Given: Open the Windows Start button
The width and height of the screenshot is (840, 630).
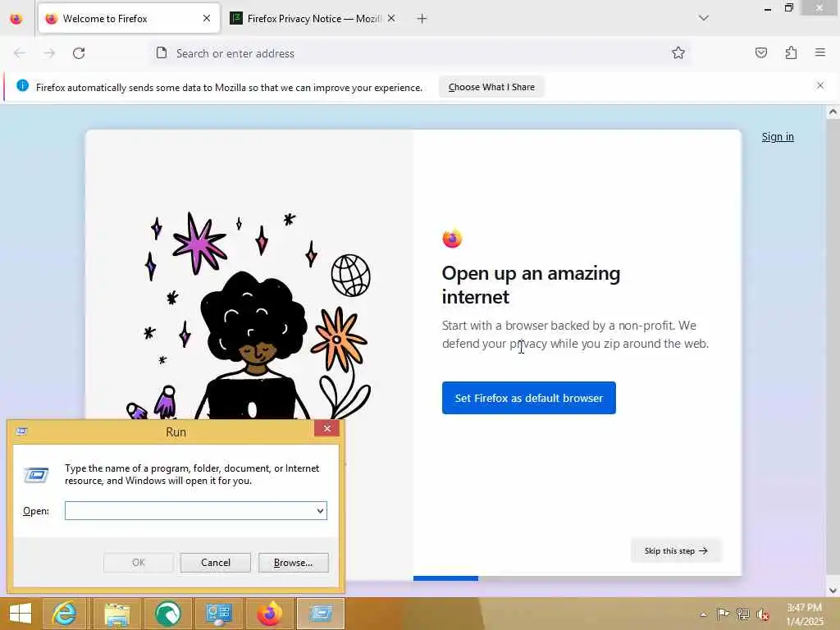Looking at the screenshot, I should pyautogui.click(x=21, y=614).
